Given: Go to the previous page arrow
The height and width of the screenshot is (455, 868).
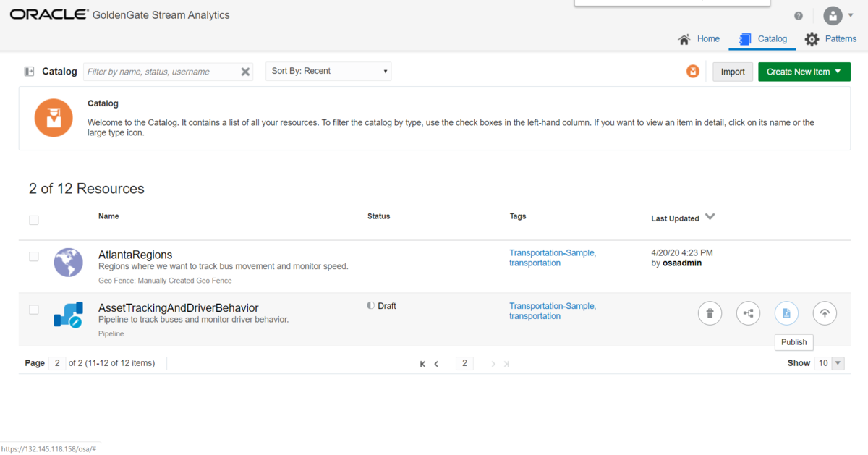Looking at the screenshot, I should coord(437,364).
